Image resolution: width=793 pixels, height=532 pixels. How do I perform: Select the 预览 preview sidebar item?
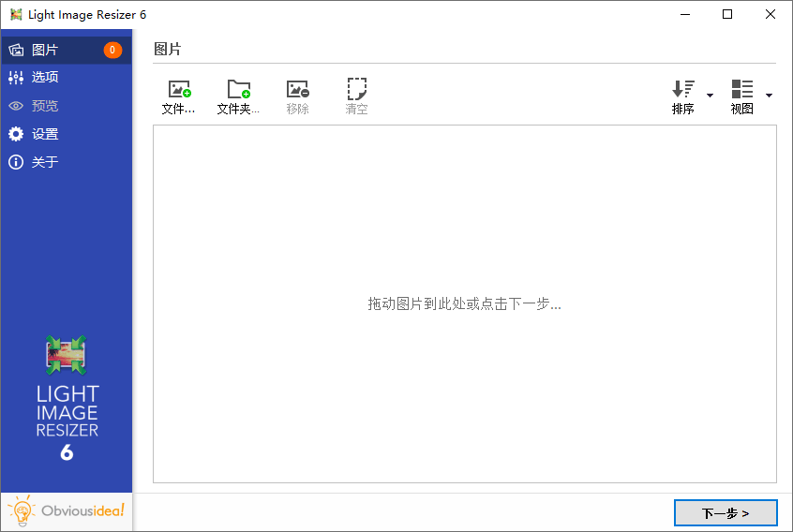(x=45, y=106)
